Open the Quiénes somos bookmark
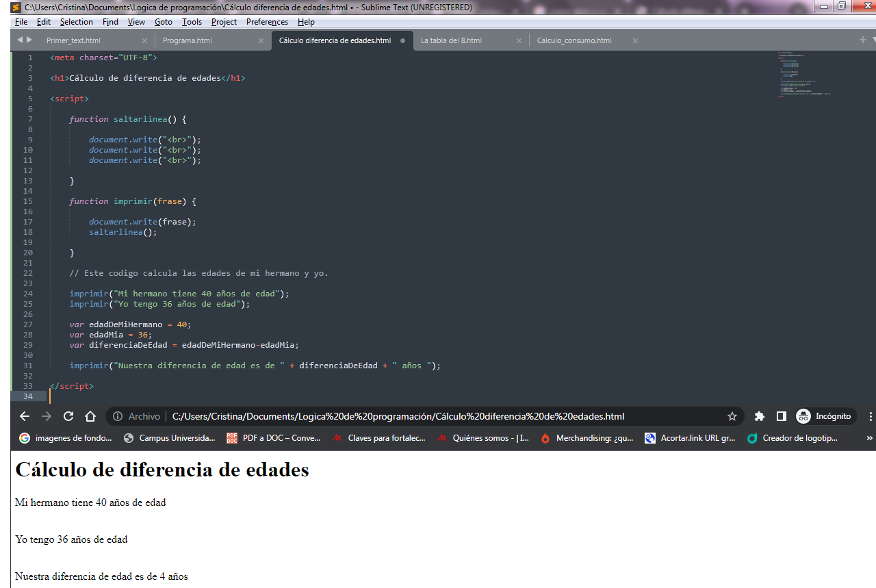This screenshot has height=588, width=876. (484, 438)
